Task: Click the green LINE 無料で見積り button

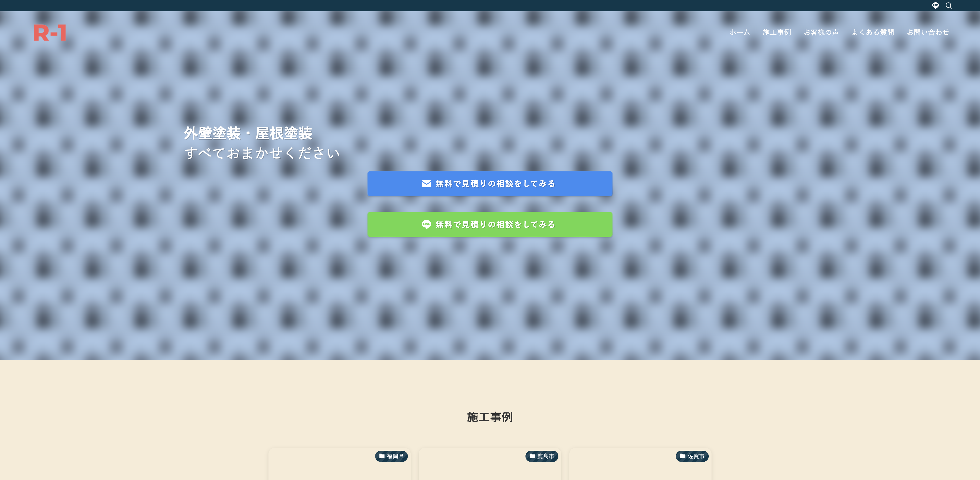Action: click(x=490, y=224)
